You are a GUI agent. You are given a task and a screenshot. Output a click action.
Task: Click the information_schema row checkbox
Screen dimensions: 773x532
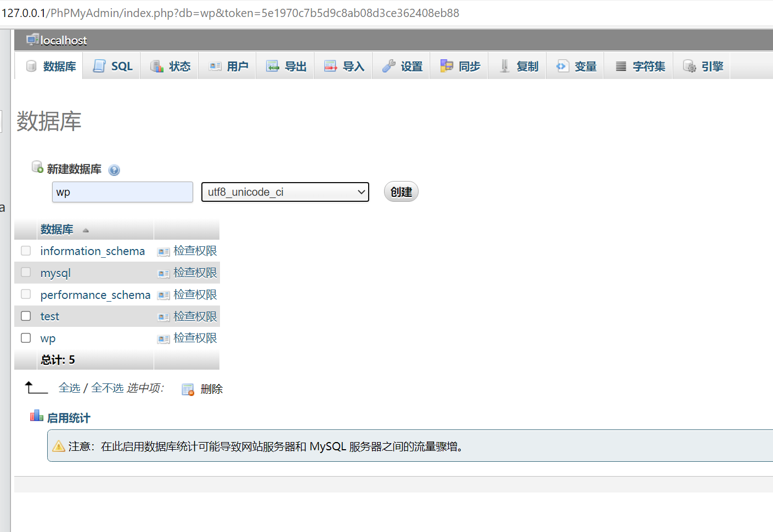pyautogui.click(x=26, y=251)
